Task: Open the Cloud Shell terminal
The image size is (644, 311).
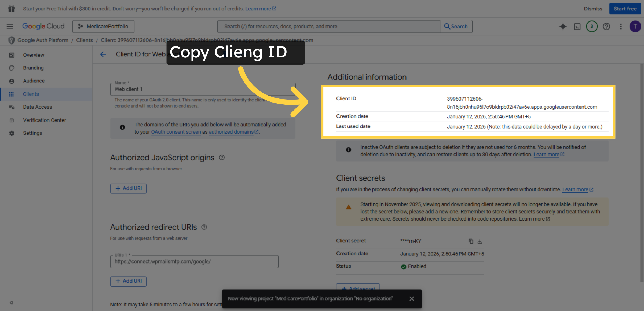Action: (577, 26)
